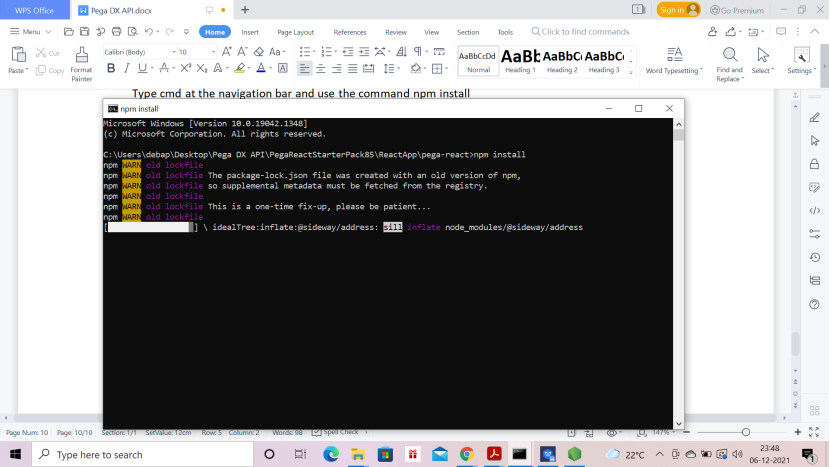Decrease indent icon
Screen dimensions: 830x467
(x=348, y=51)
